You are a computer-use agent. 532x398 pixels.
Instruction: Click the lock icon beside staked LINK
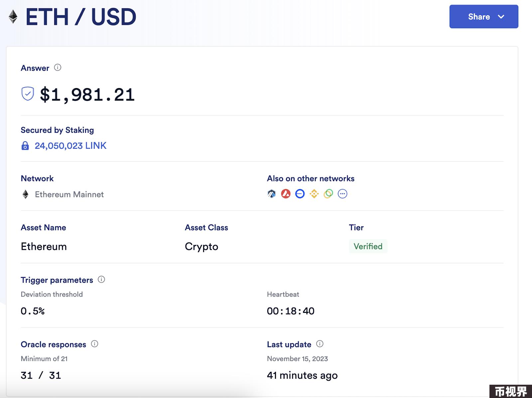(25, 146)
